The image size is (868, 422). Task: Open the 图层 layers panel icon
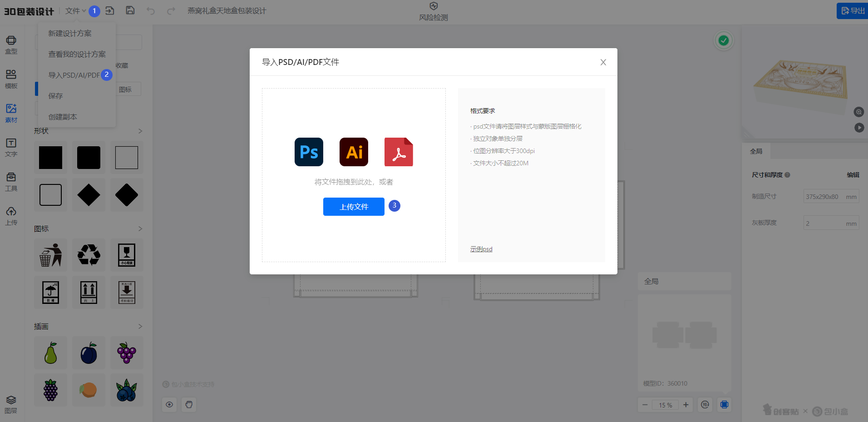coord(11,404)
